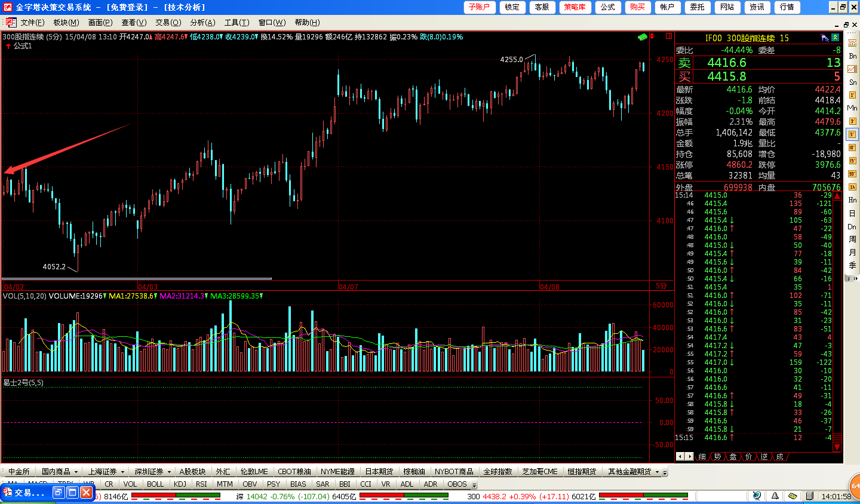Click the Sn period button
The width and height of the screenshot is (860, 504).
[x=852, y=82]
